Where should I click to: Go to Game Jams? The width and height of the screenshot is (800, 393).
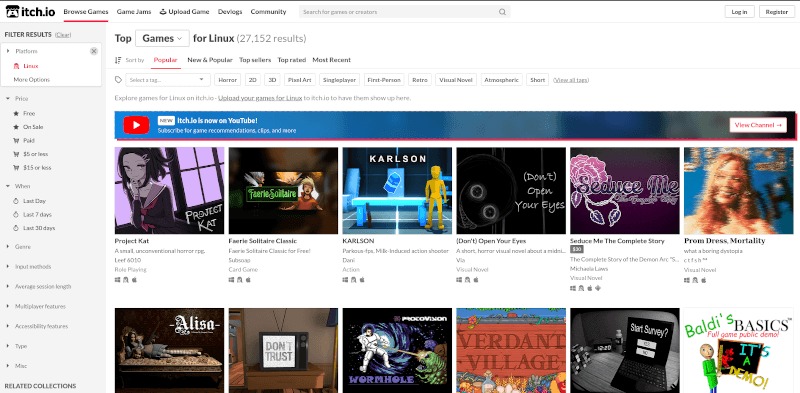[x=134, y=12]
